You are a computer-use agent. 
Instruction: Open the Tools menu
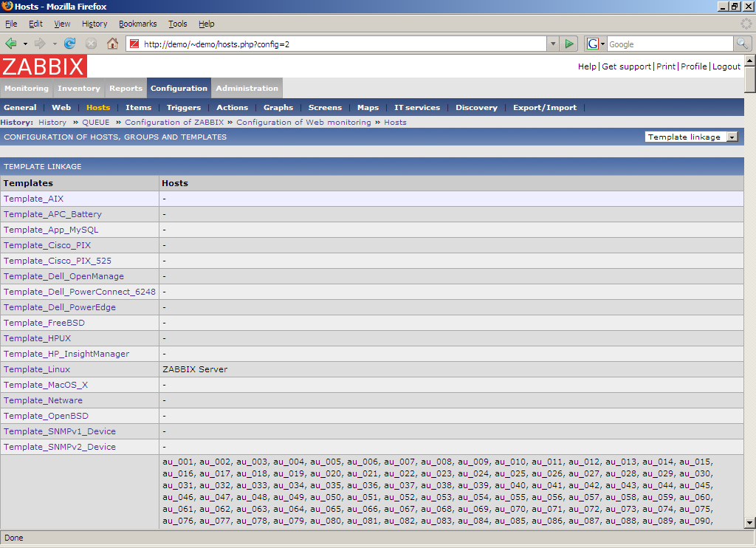coord(177,24)
